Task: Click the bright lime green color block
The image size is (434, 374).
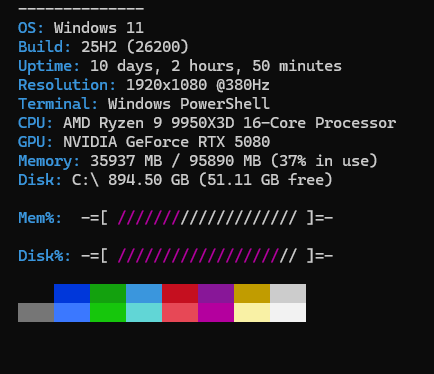Action: (108, 312)
